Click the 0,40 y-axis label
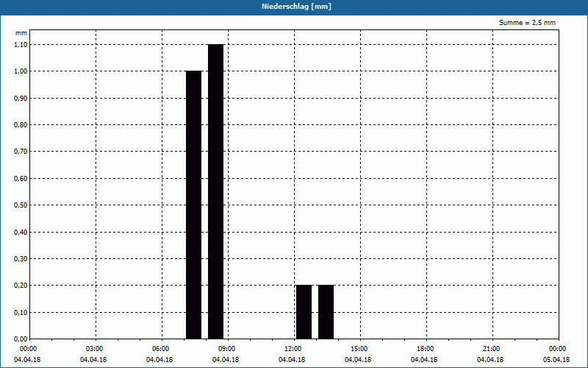This screenshot has width=588, height=368. point(21,233)
